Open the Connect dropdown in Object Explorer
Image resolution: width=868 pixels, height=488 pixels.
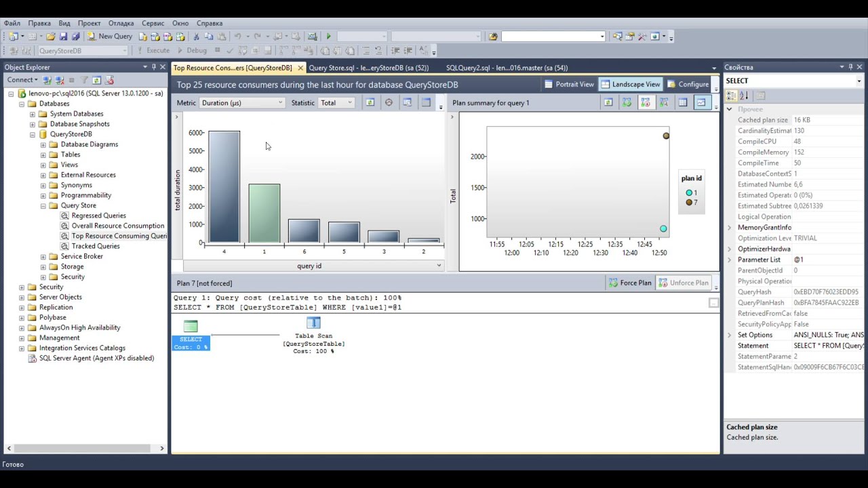tap(22, 80)
